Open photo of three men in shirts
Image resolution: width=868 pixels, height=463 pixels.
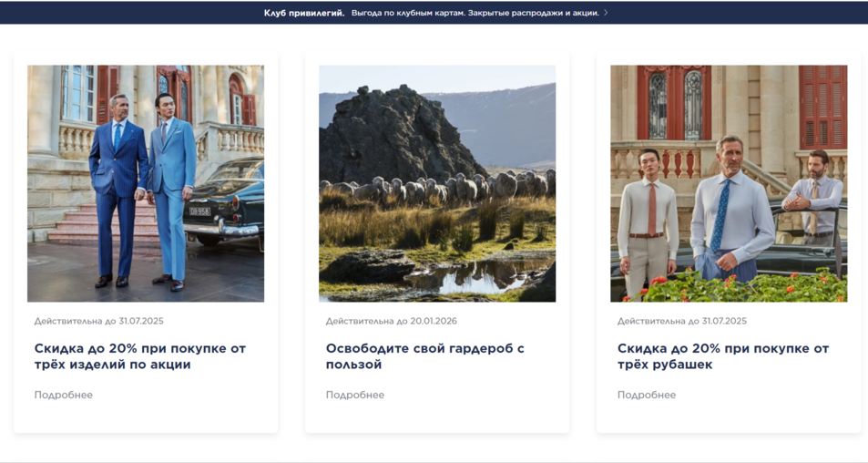point(729,183)
